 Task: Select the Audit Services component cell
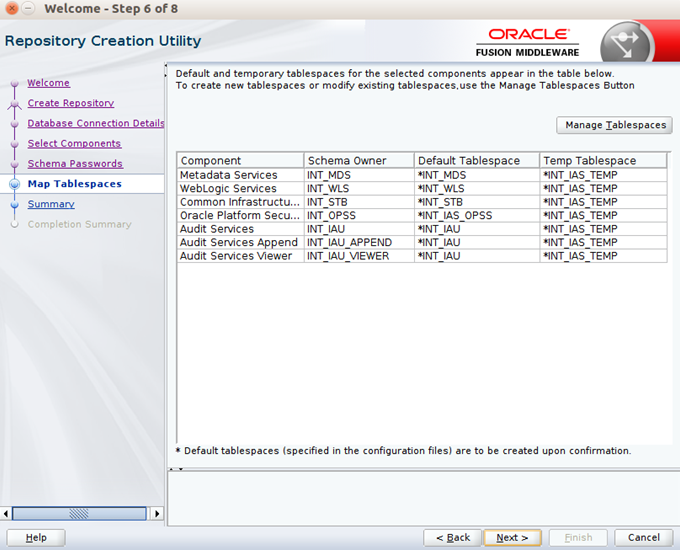(x=240, y=229)
